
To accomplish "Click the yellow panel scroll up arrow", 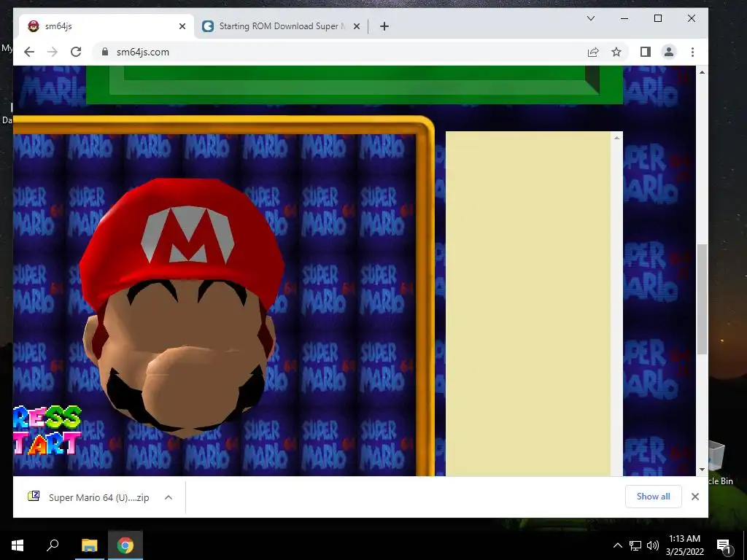I will [617, 138].
